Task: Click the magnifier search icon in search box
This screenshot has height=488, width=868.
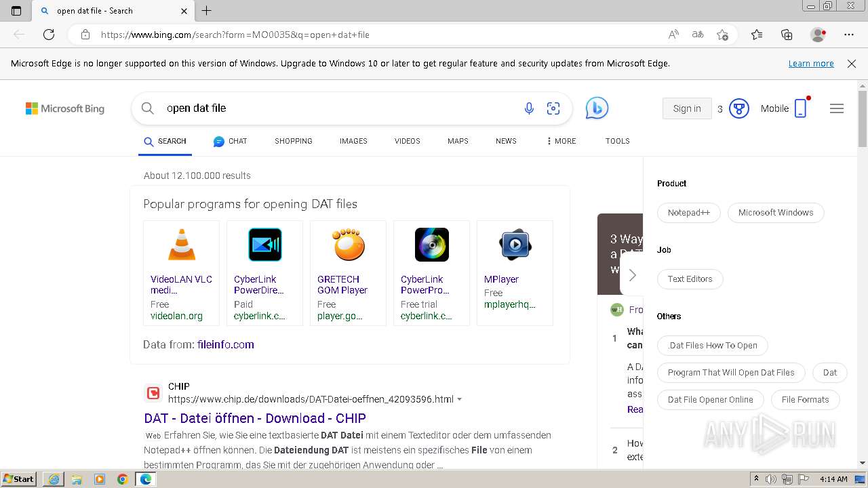Action: (148, 108)
